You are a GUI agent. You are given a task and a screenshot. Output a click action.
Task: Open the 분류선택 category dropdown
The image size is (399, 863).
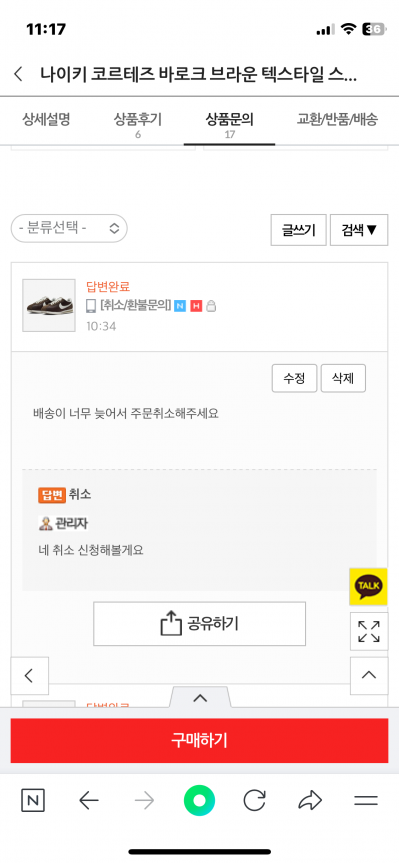point(69,228)
